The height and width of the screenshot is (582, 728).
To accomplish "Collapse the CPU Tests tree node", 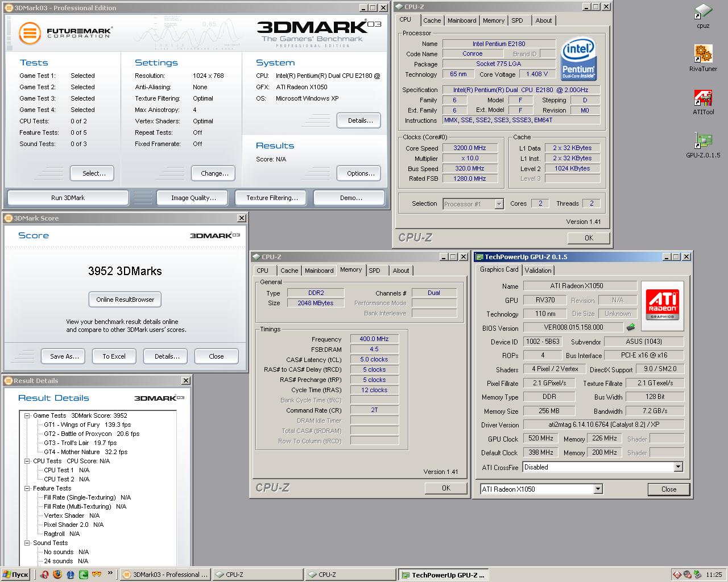I will [x=27, y=461].
